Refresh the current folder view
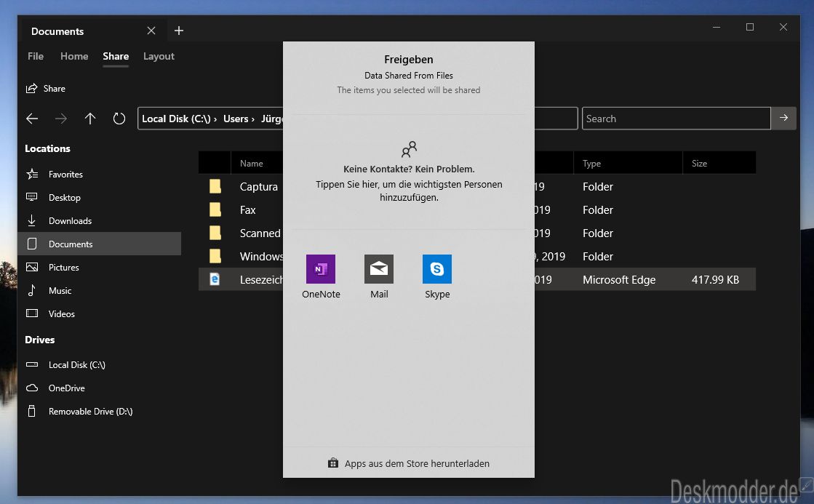The height and width of the screenshot is (504, 814). coord(119,119)
